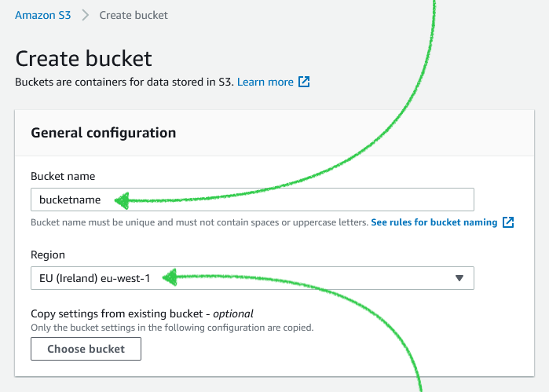Select the Create bucket breadcrumb item
The image size is (549, 392).
[x=134, y=15]
